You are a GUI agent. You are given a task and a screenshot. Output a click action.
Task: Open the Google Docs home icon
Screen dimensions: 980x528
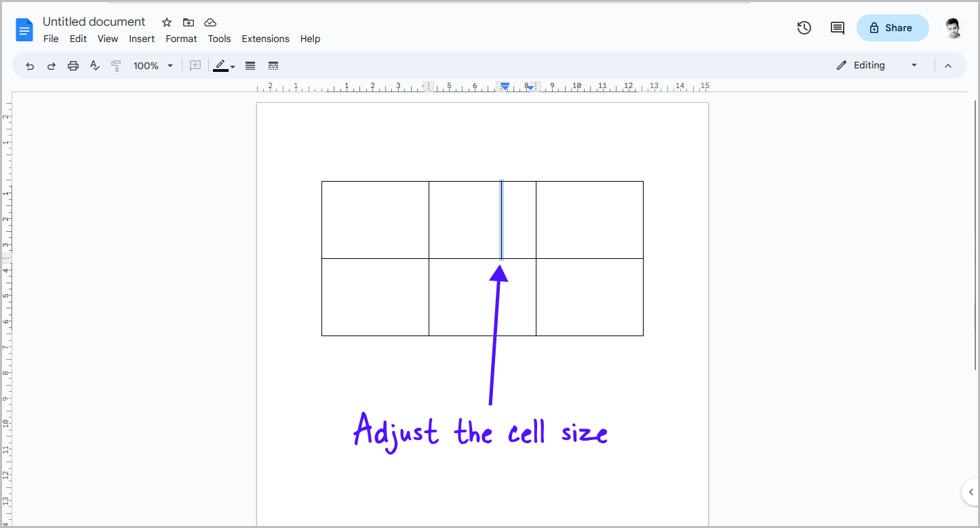[24, 29]
